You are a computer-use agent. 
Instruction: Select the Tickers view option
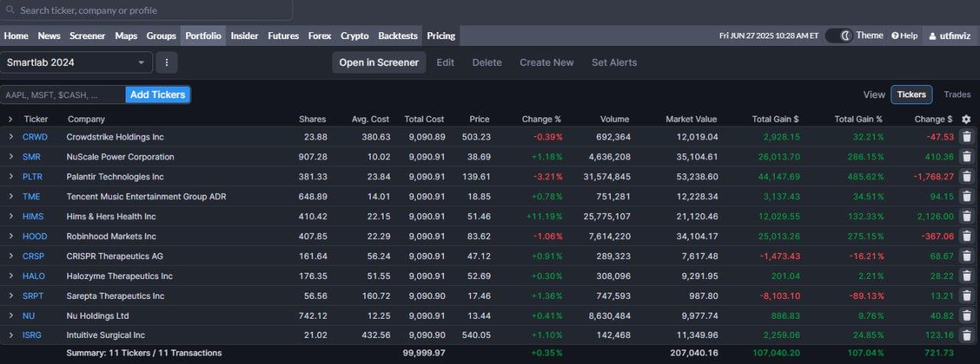click(911, 94)
